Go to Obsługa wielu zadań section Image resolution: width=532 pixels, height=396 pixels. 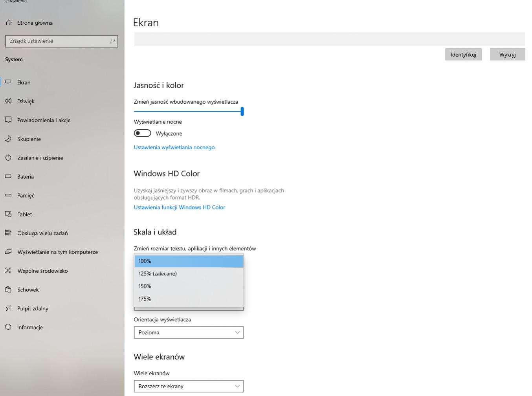pyautogui.click(x=42, y=233)
